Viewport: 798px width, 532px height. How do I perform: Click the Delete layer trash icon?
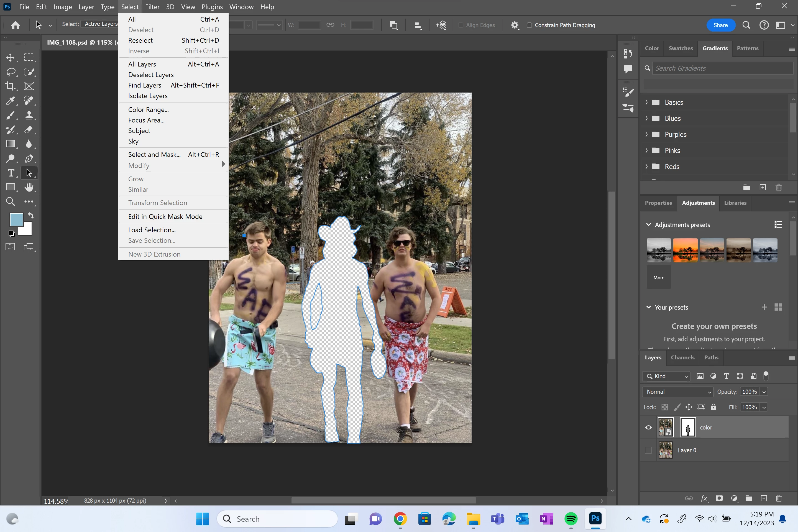click(x=779, y=498)
